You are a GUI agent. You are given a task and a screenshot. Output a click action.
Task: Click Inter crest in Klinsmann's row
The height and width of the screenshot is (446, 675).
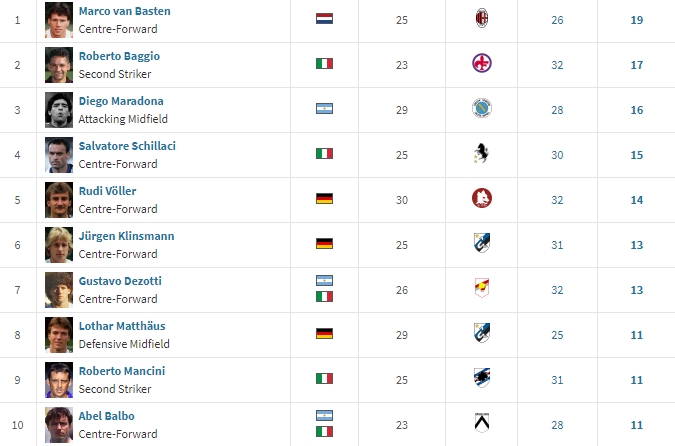coord(482,243)
